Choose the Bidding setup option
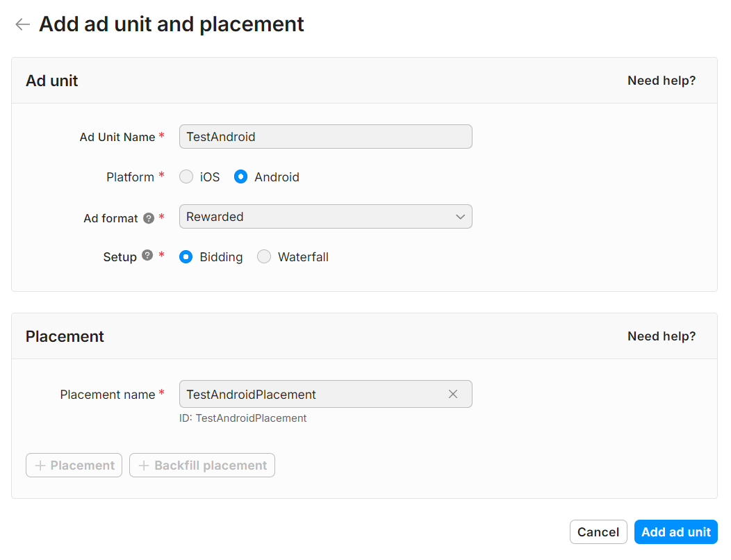Viewport: 731px width, 560px height. pos(186,256)
